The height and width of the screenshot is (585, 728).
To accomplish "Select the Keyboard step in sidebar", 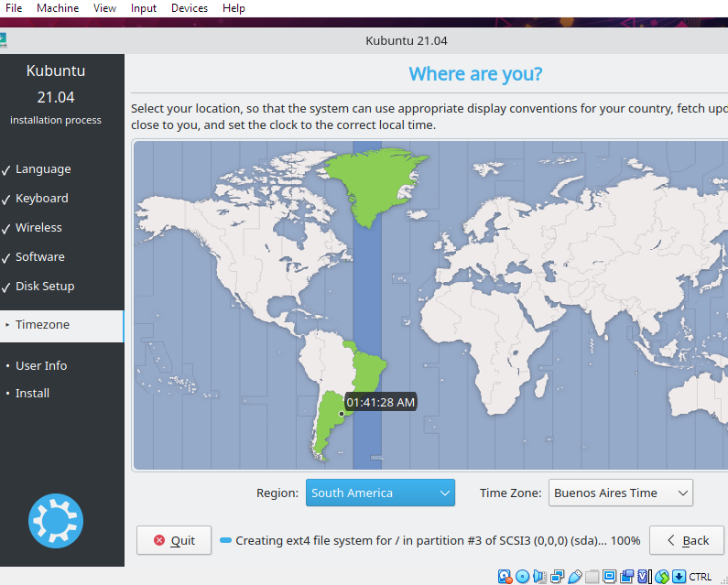I will (42, 199).
